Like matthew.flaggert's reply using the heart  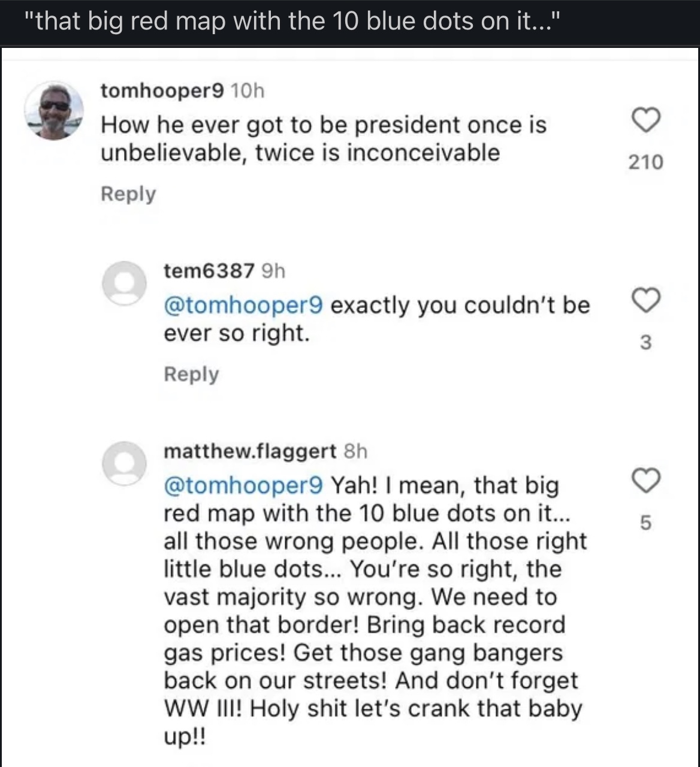646,481
